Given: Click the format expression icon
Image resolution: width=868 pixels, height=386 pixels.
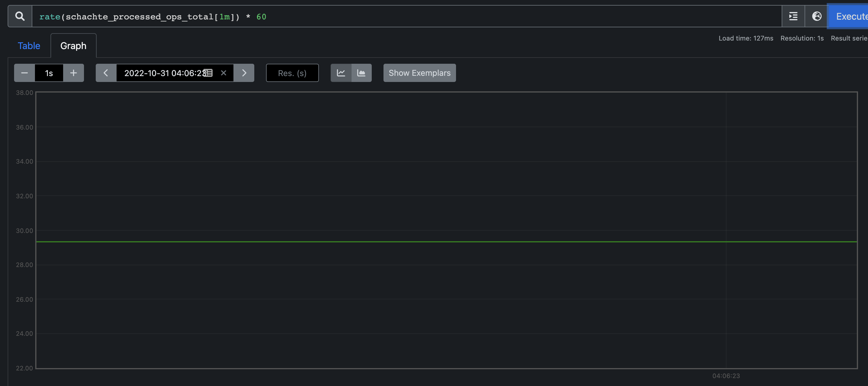Looking at the screenshot, I should pyautogui.click(x=793, y=16).
